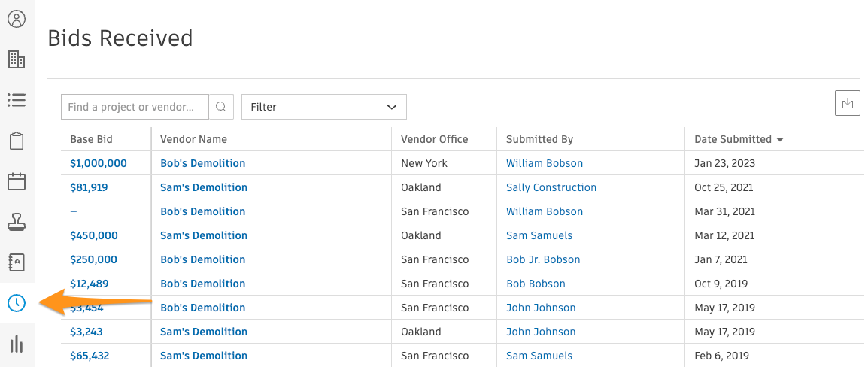Open the list view icon in sidebar
Image resolution: width=868 pixels, height=367 pixels.
pyautogui.click(x=17, y=100)
